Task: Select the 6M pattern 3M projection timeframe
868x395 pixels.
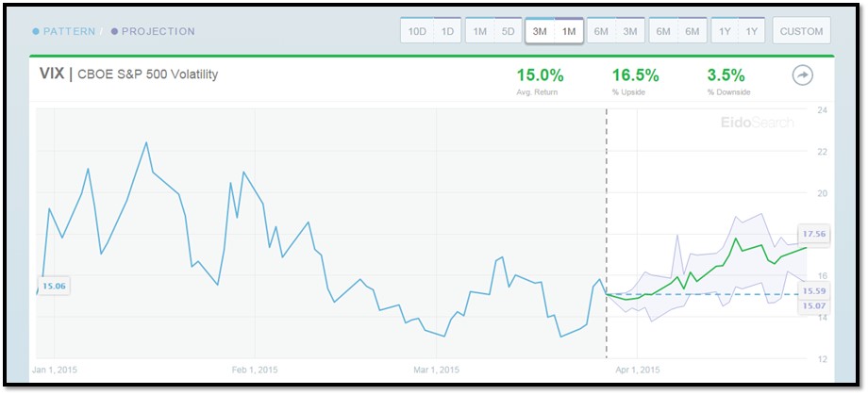Action: point(615,30)
